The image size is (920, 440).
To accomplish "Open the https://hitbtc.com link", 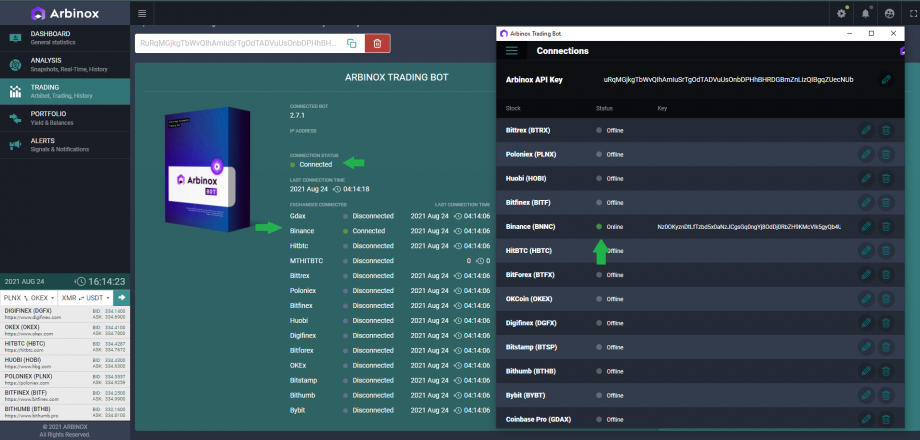I will (x=25, y=350).
